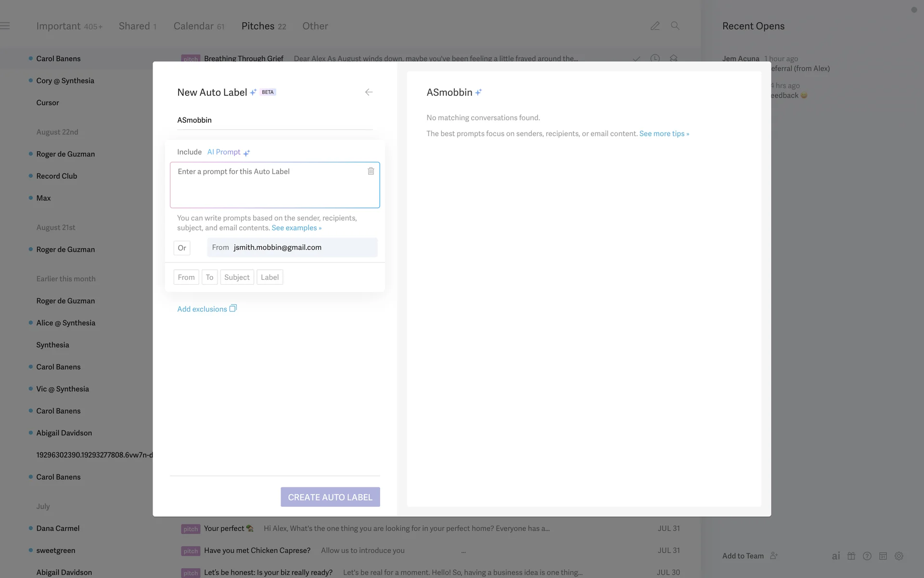Click the help question mark icon
Viewport: 924px width, 578px height.
tap(867, 556)
